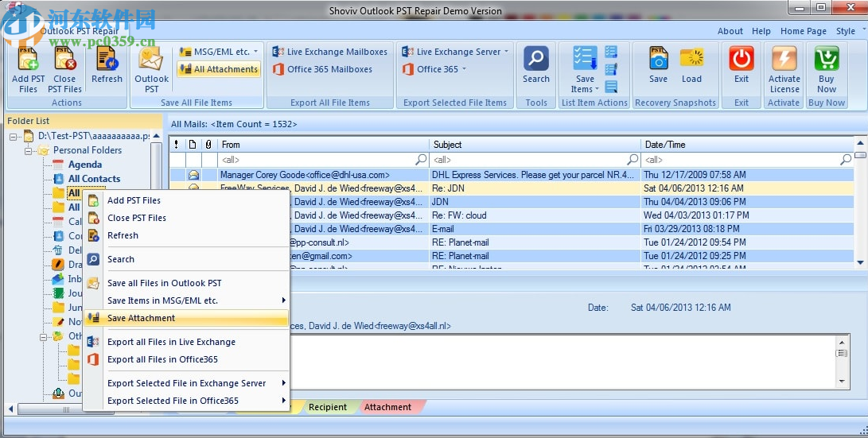Viewport: 868px width, 438px height.
Task: Open the Search tool icon
Action: (x=535, y=60)
